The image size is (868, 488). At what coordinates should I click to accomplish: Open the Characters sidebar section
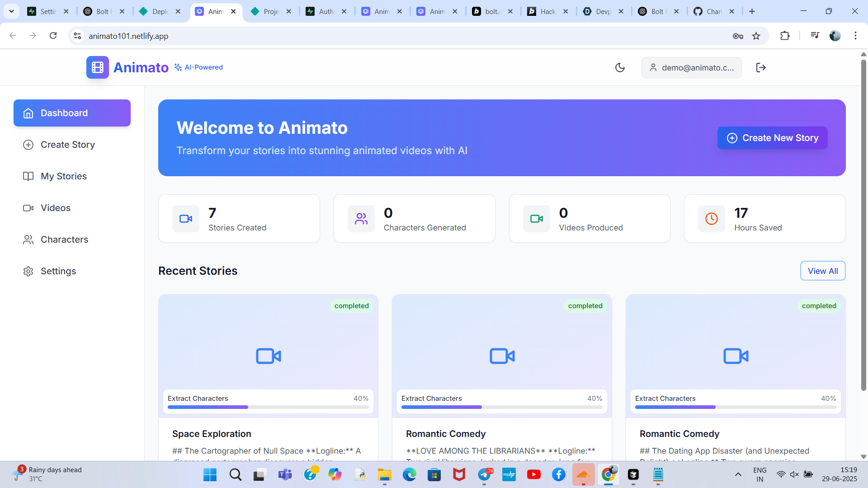pyautogui.click(x=64, y=239)
